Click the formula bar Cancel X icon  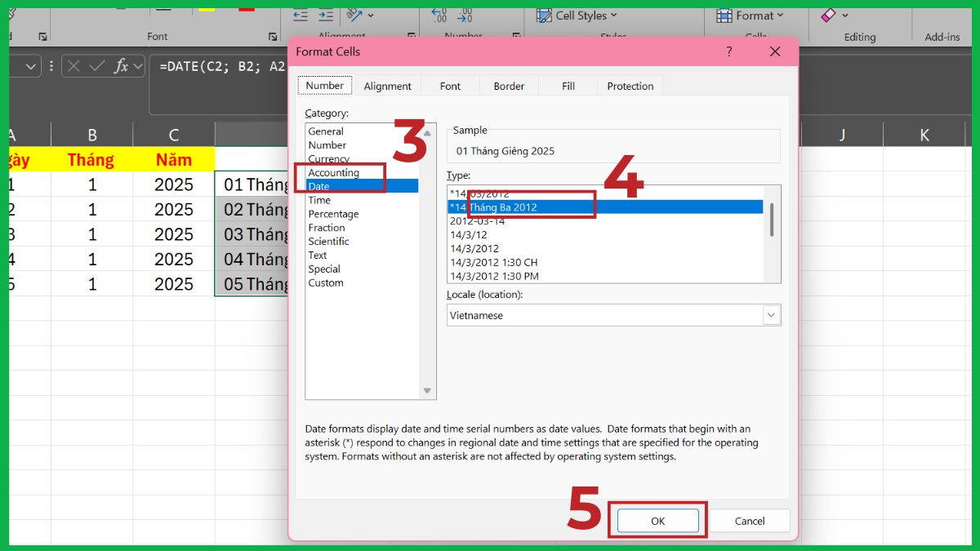[x=74, y=66]
